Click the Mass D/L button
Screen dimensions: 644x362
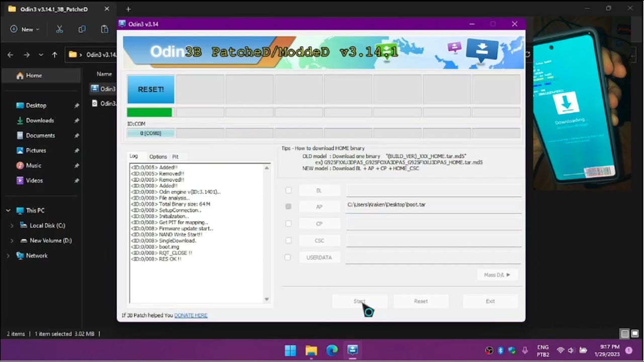point(497,275)
